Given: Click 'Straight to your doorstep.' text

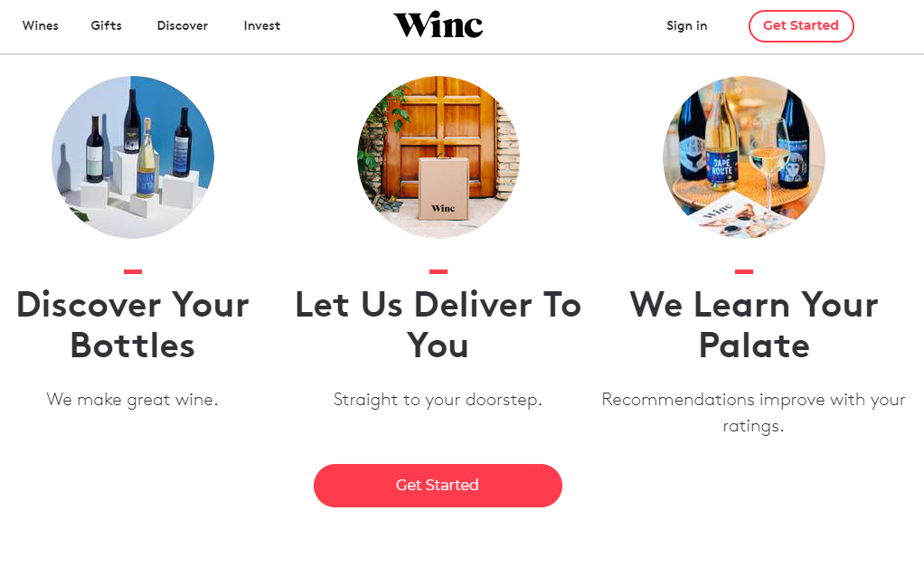Looking at the screenshot, I should pos(438,400).
